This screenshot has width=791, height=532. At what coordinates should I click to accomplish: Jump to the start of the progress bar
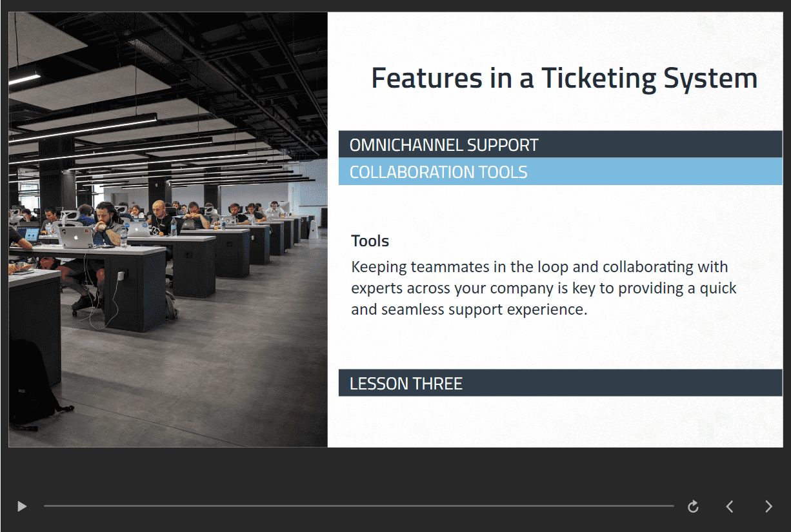pos(45,506)
